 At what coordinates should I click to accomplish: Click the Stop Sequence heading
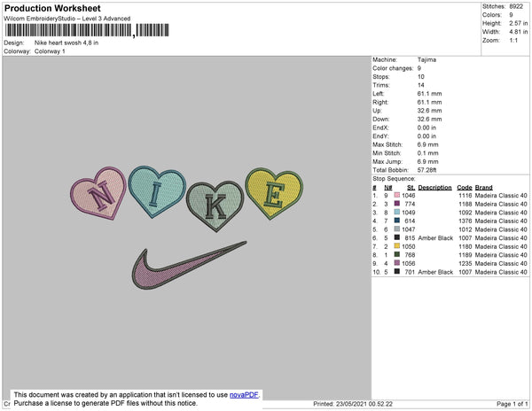click(394, 179)
